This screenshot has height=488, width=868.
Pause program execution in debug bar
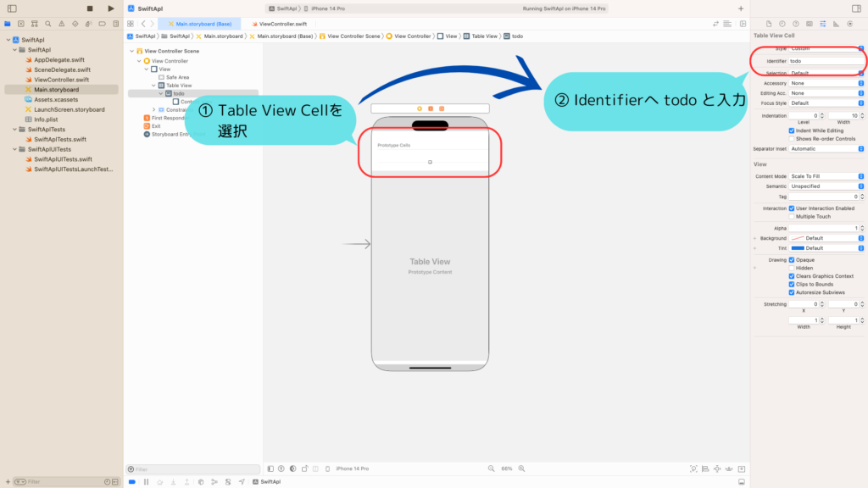(x=146, y=482)
